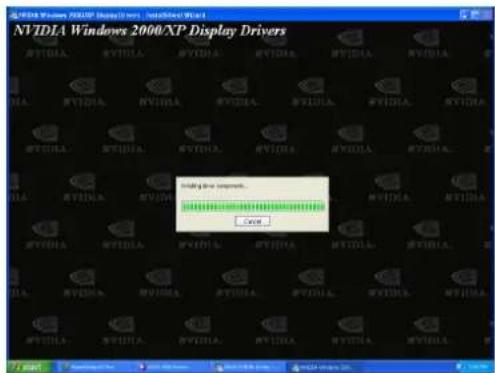Screen dimensions: 495x373
Task: Click the "Installing driver components..." status text
Action: [x=214, y=186]
